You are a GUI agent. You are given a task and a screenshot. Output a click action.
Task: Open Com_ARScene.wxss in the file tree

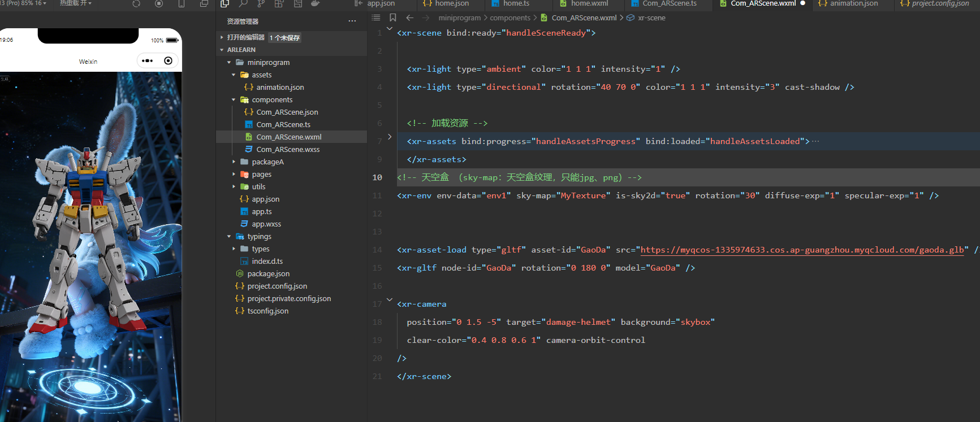pos(292,149)
